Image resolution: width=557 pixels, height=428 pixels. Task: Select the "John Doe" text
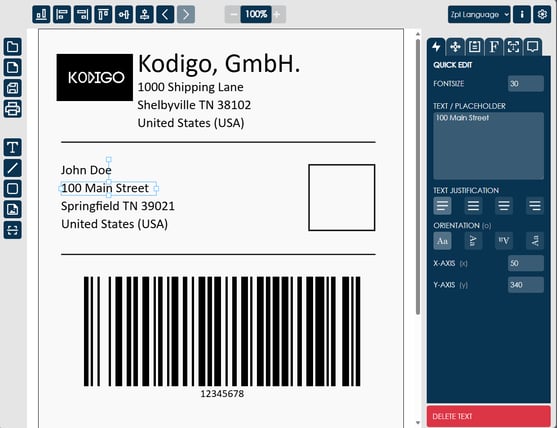click(x=86, y=170)
